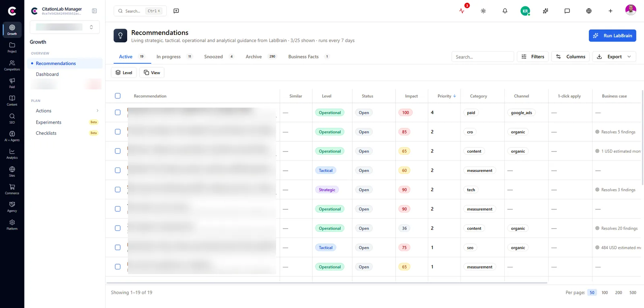Viewport: 644px width, 308px height.
Task: Click the Run LabBrain button
Action: click(612, 35)
